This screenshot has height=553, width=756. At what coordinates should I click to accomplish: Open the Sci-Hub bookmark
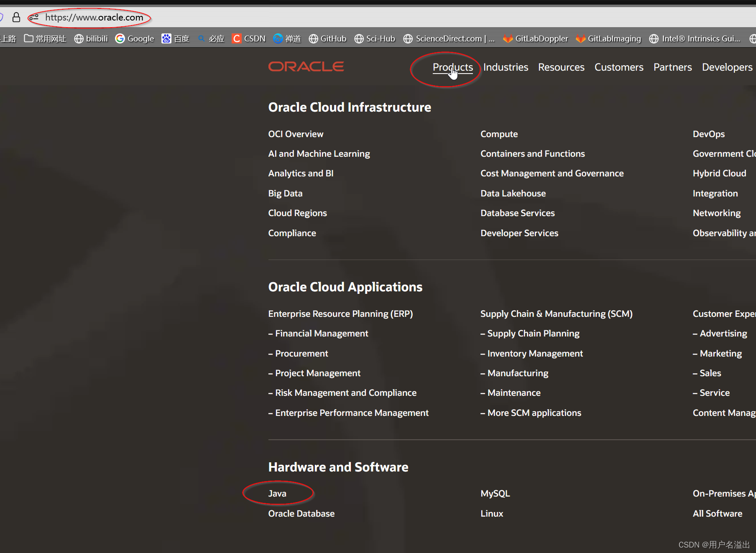tap(375, 38)
